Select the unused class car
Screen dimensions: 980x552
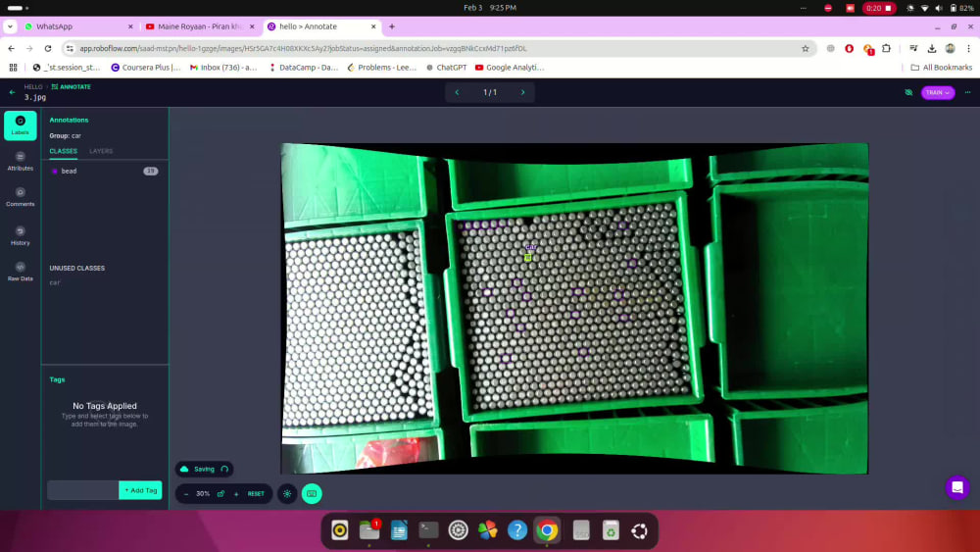click(55, 282)
